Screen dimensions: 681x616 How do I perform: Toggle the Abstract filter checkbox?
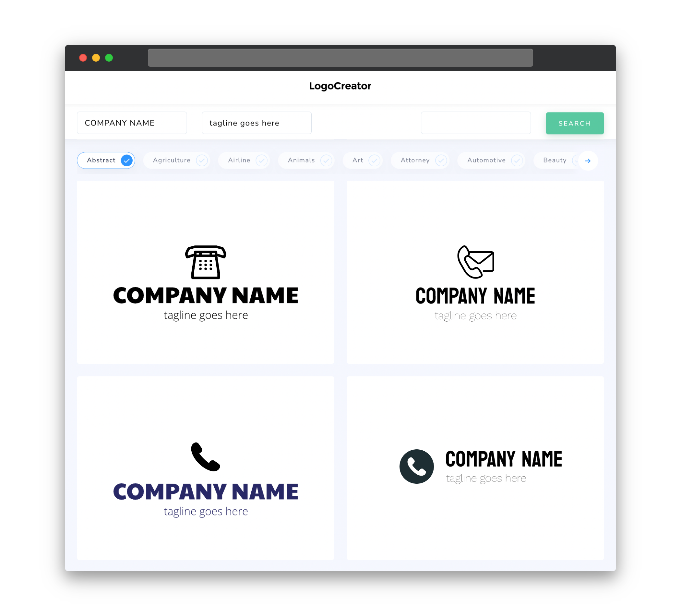click(126, 160)
